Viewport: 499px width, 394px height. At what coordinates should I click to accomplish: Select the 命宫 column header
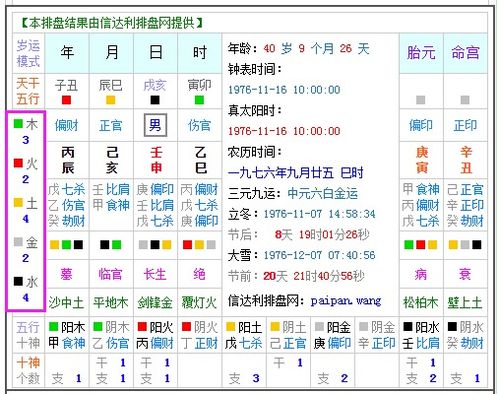tap(465, 53)
